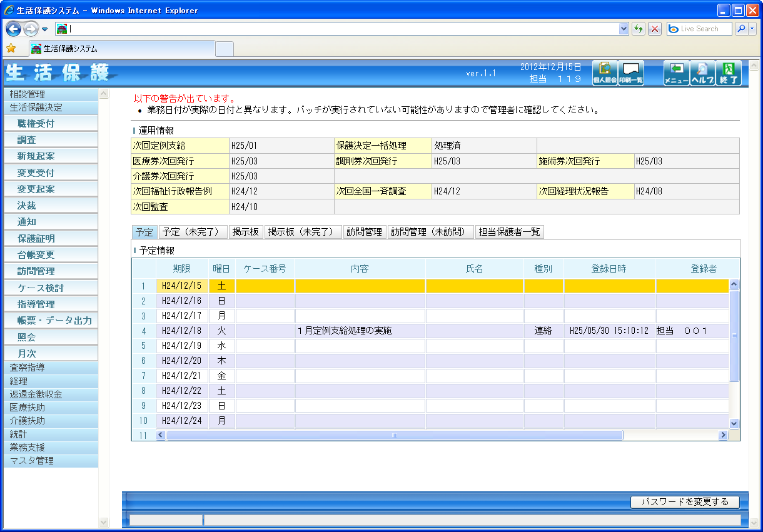Open 新規起案 from the sidebar
763x532 pixels.
[51, 156]
